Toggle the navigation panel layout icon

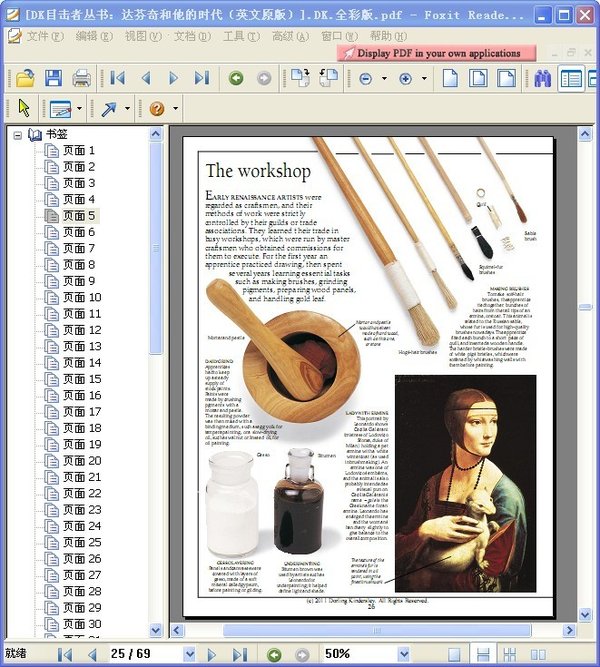pos(571,79)
